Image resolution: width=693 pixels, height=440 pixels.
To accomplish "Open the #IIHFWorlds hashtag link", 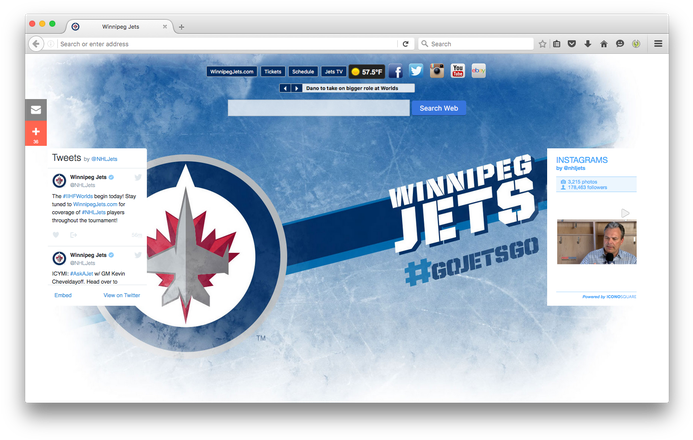I will (78, 196).
